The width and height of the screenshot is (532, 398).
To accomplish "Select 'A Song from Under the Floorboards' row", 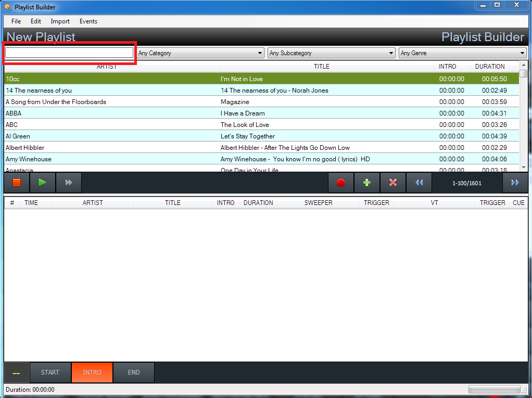I will [262, 102].
